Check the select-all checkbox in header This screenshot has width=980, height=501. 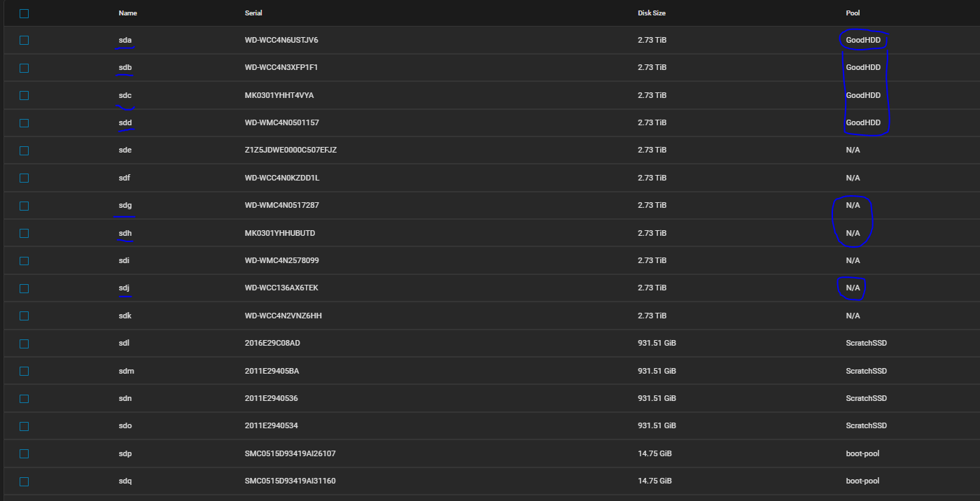point(24,13)
